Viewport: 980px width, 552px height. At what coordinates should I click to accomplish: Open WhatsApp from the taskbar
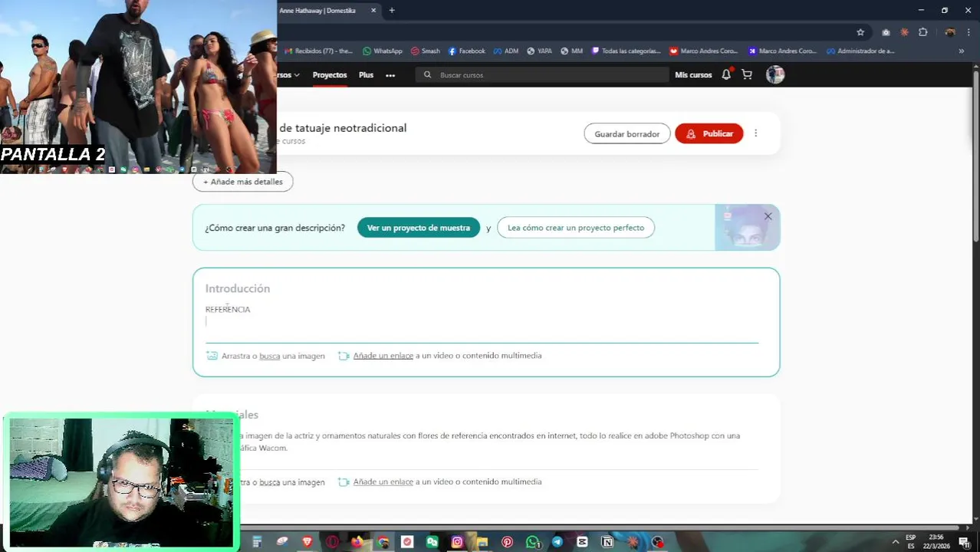[533, 542]
